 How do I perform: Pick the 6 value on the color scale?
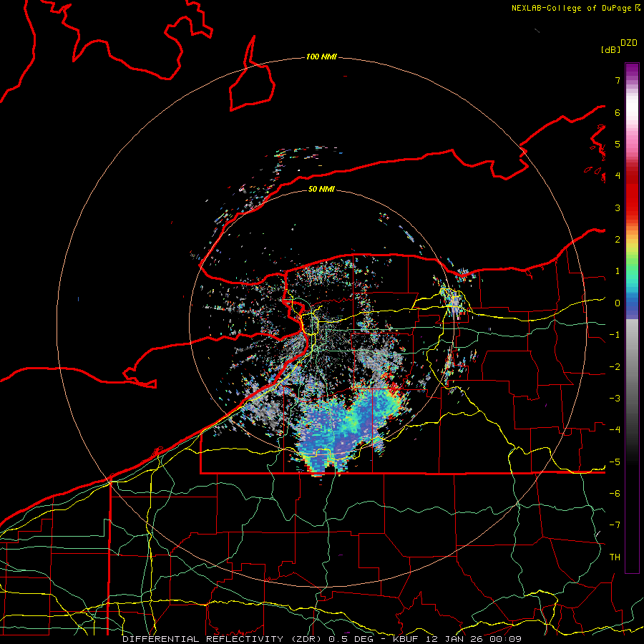coord(618,112)
